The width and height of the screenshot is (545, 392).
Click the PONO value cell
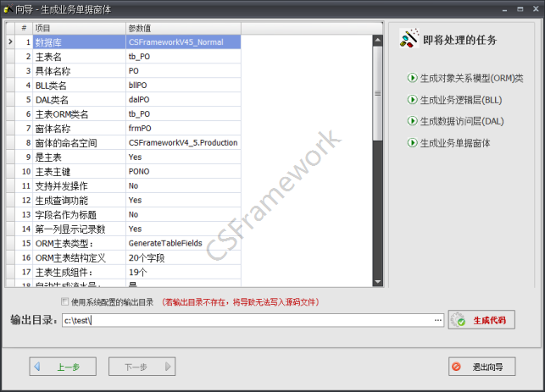[x=183, y=171]
